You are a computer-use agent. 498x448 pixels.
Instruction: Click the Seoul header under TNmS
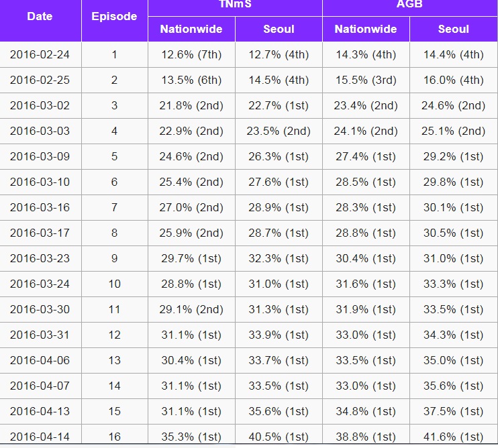point(279,30)
